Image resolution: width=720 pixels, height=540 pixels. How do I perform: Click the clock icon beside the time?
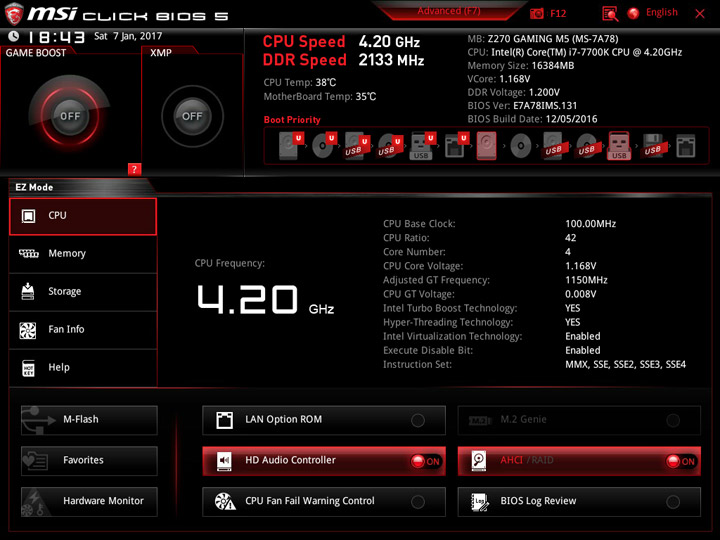point(14,36)
